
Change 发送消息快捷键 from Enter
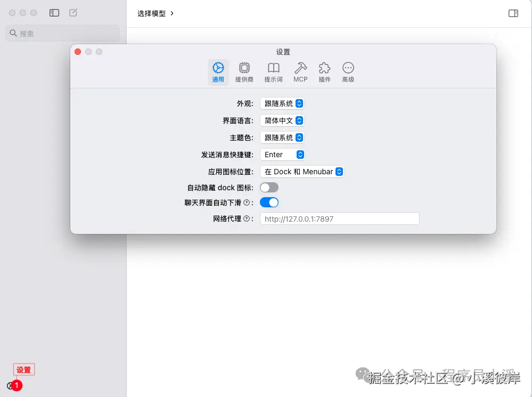coord(282,154)
